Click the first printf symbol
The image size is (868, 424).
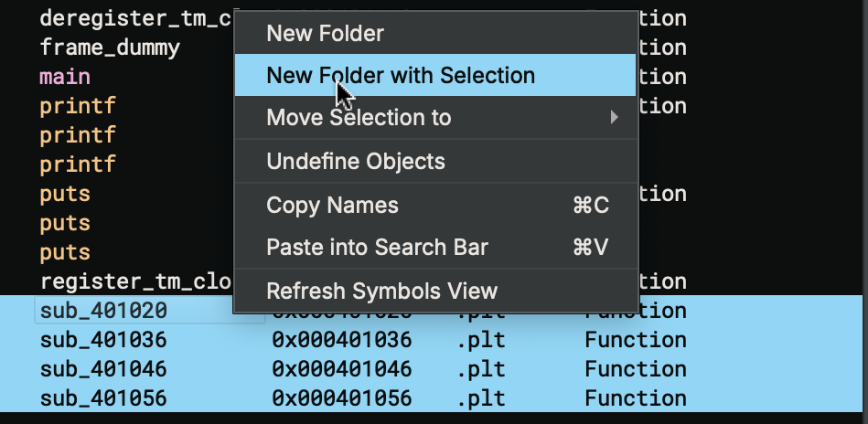coord(78,106)
